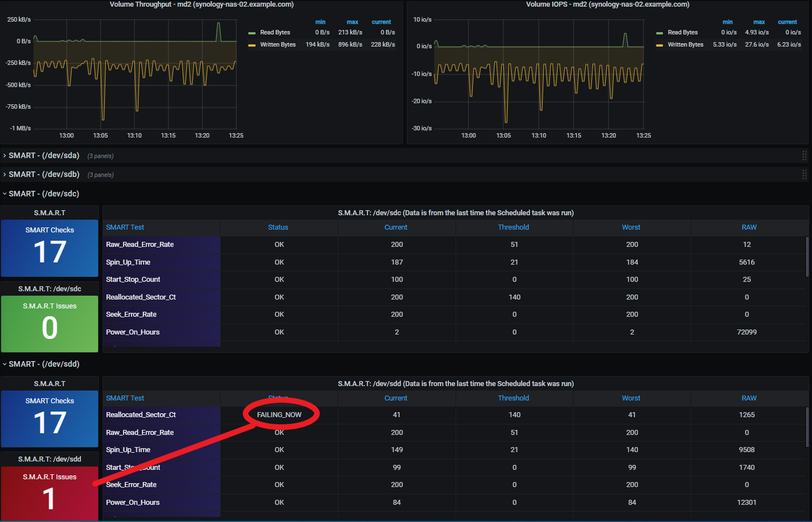The image size is (812, 522).
Task: Sort the /dev/sdd table by Current column
Action: pyautogui.click(x=396, y=398)
